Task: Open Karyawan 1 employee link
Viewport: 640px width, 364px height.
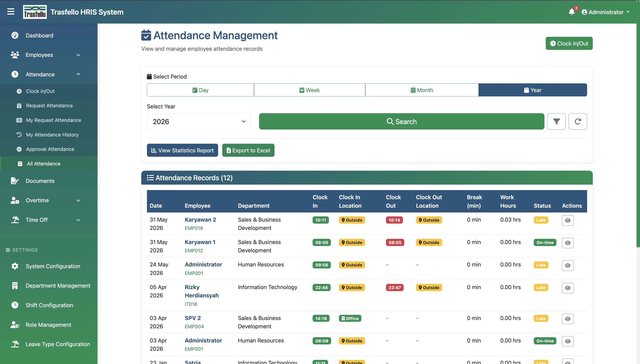Action: pos(200,242)
